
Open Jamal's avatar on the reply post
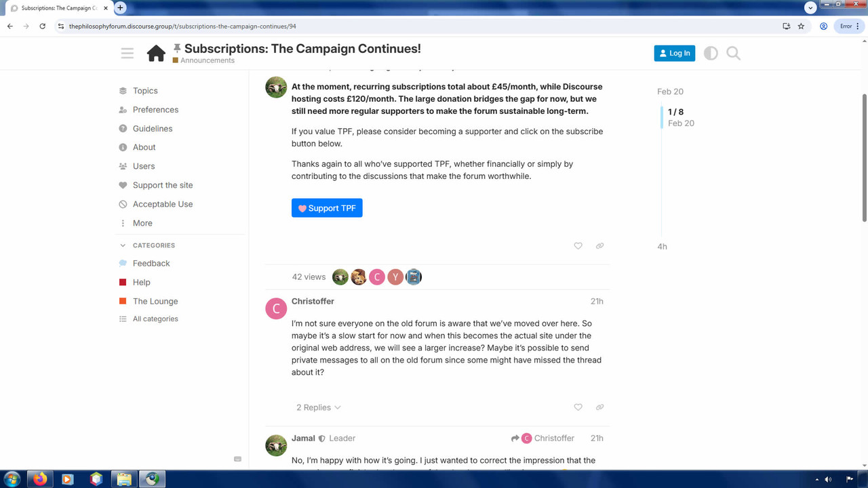pos(276,445)
